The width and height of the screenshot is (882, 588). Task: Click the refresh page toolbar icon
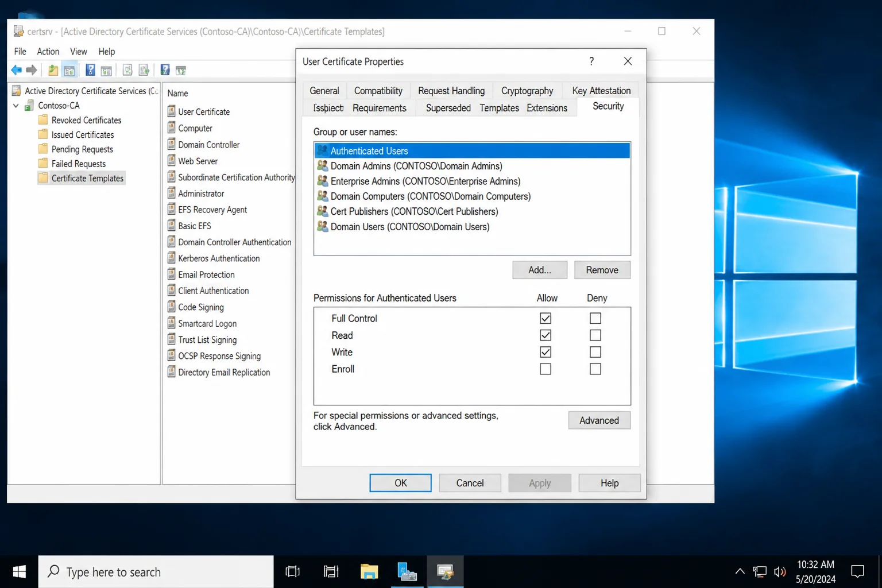pyautogui.click(x=127, y=70)
